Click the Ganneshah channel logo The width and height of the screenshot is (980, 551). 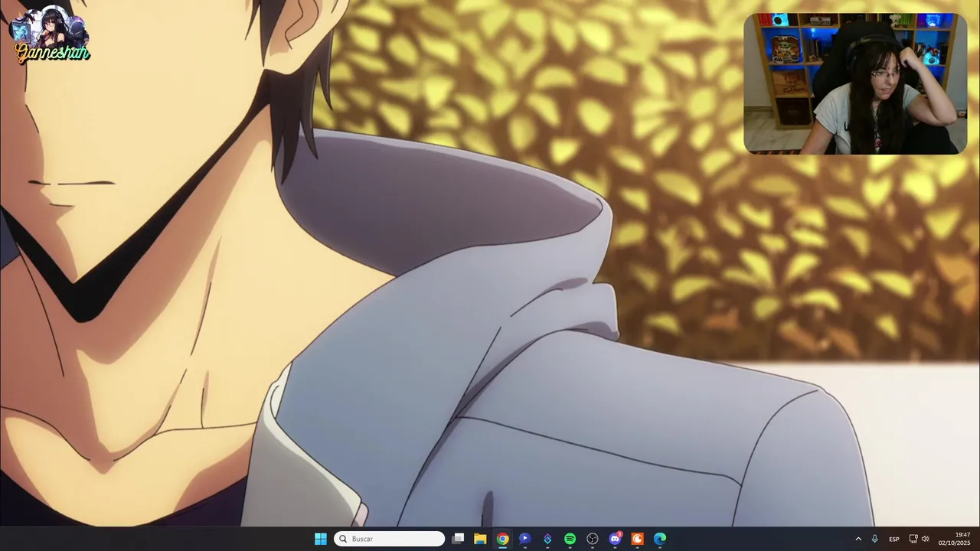[x=51, y=34]
